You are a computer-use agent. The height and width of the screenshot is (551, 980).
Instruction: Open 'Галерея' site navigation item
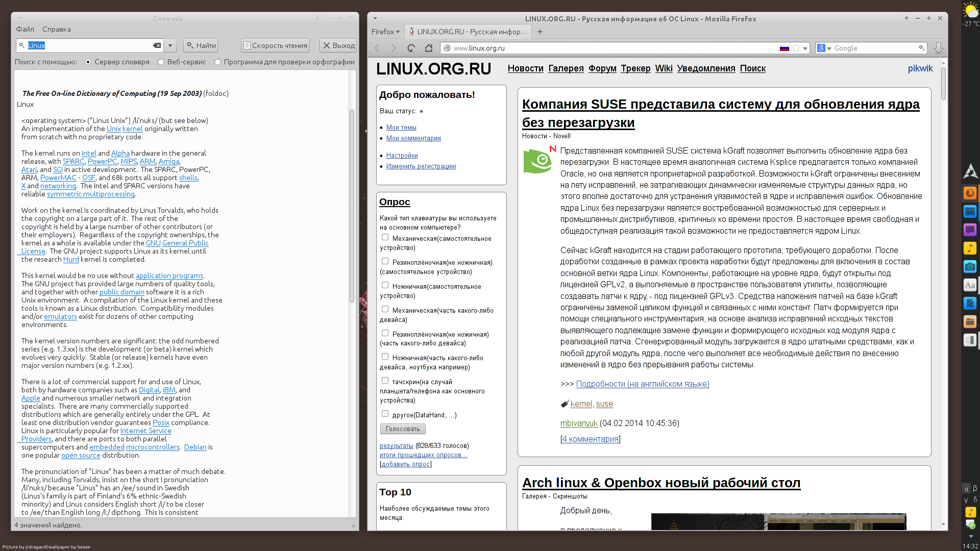(566, 68)
